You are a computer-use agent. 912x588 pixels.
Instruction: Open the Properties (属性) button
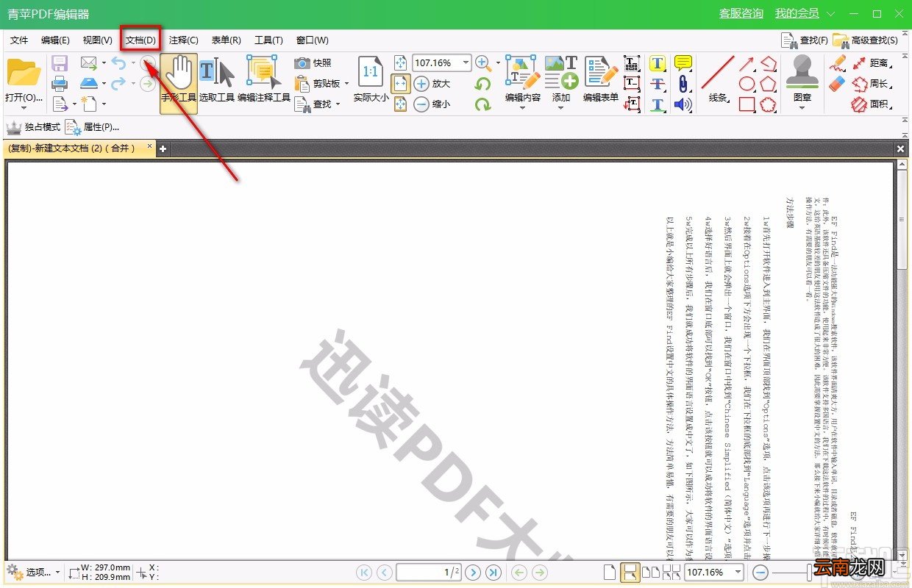coord(93,127)
